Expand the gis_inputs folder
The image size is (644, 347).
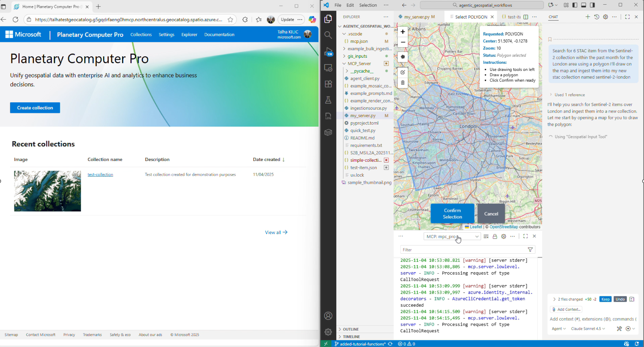click(357, 56)
